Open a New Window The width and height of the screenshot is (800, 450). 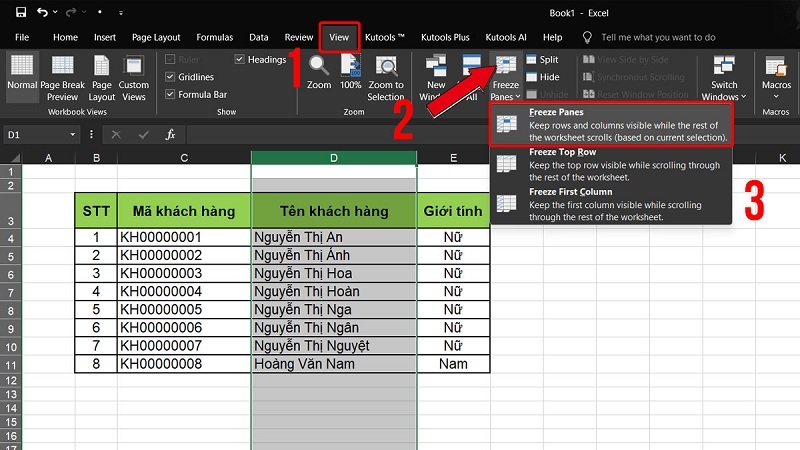click(435, 78)
